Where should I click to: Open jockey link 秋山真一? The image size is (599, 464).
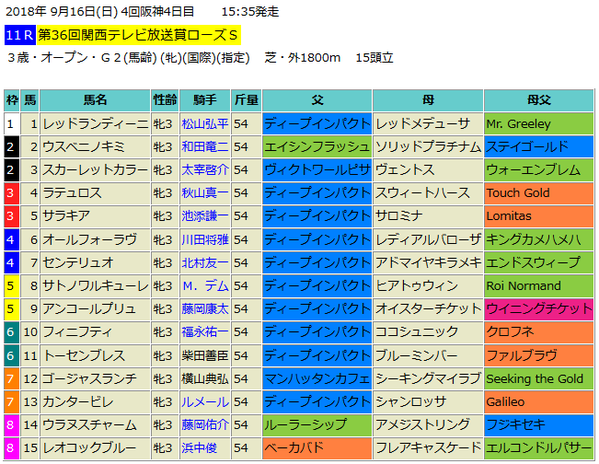pyautogui.click(x=205, y=193)
